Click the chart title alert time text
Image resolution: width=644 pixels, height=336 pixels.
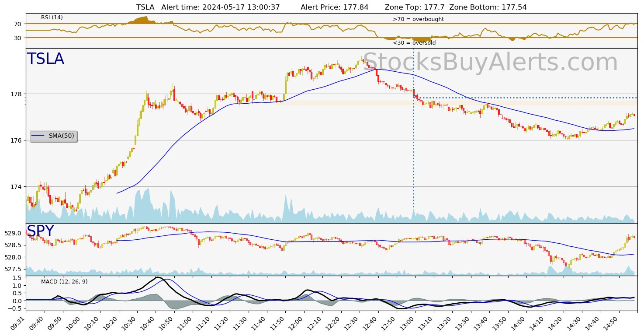pos(221,7)
